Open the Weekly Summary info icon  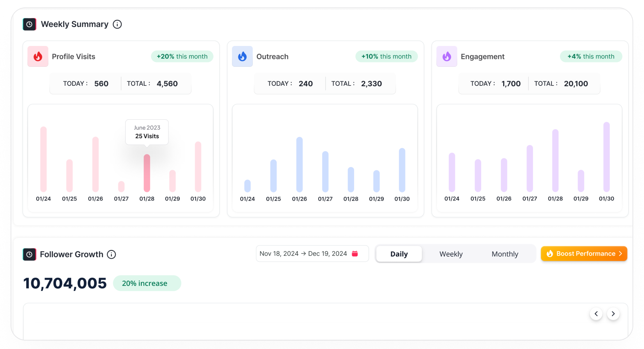[x=117, y=24]
